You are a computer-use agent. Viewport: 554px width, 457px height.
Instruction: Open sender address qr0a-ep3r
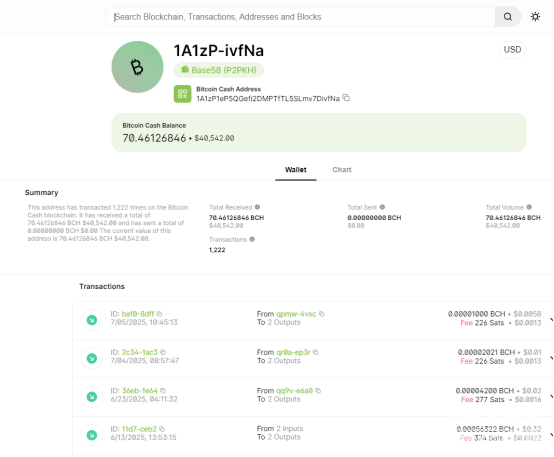(293, 352)
